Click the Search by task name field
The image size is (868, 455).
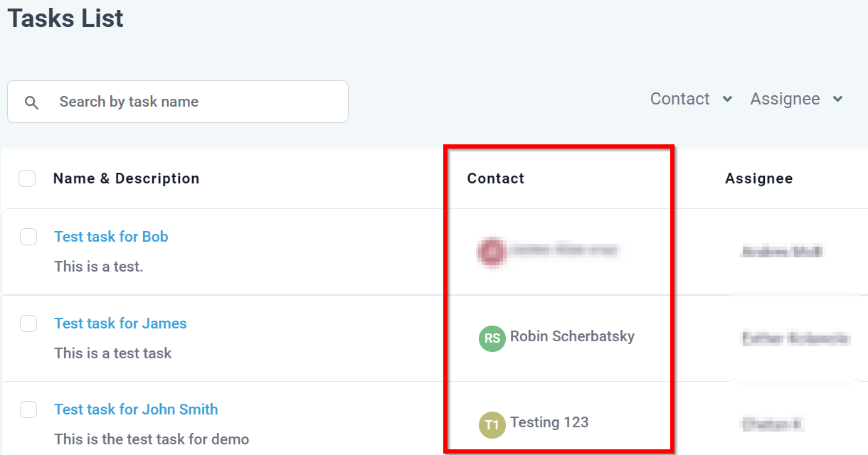(178, 102)
